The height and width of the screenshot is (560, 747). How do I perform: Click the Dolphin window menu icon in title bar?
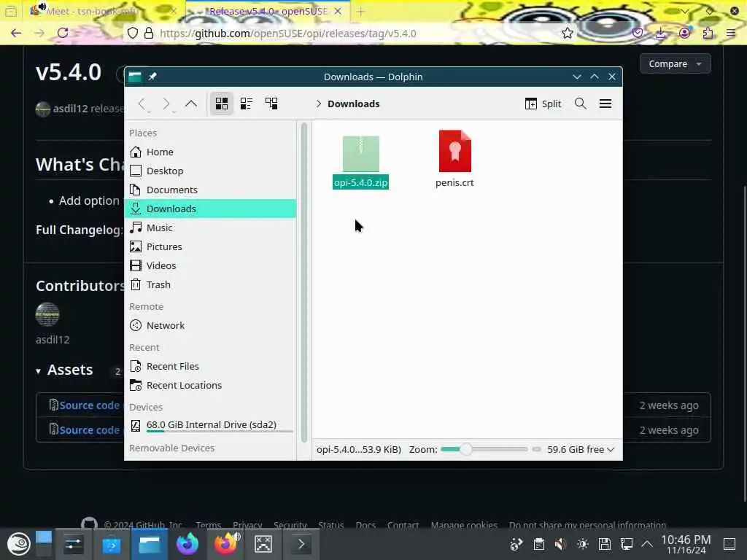(135, 77)
